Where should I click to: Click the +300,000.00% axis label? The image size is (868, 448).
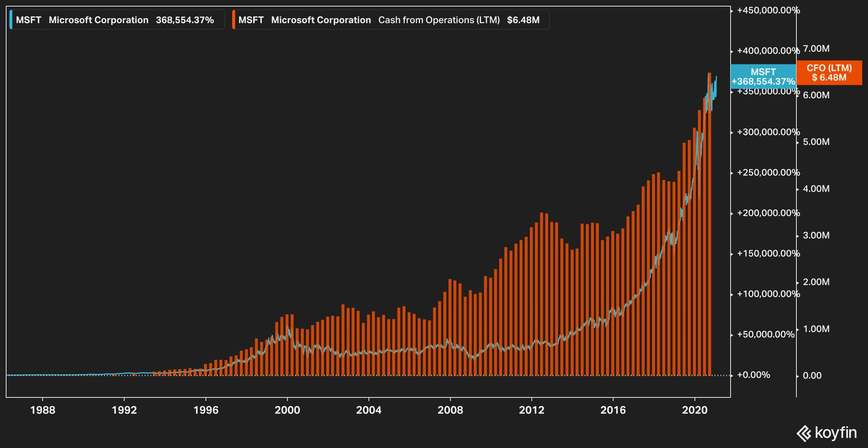pyautogui.click(x=768, y=132)
